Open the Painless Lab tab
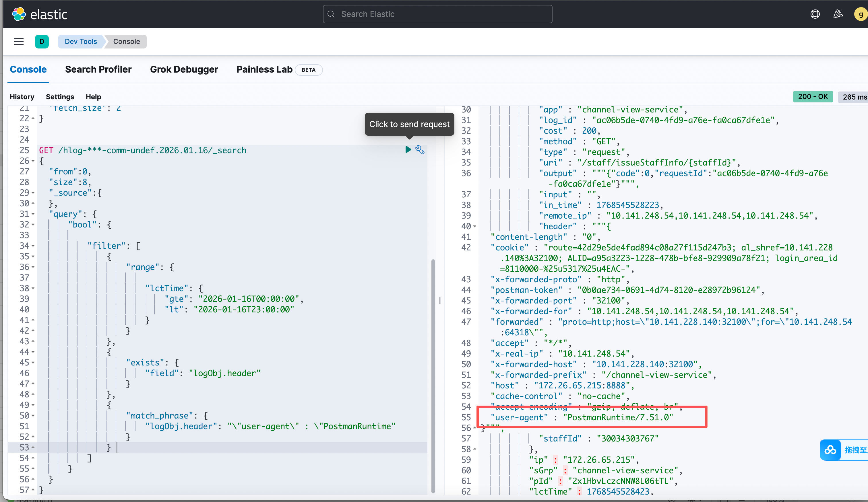This screenshot has height=502, width=868. [x=264, y=69]
